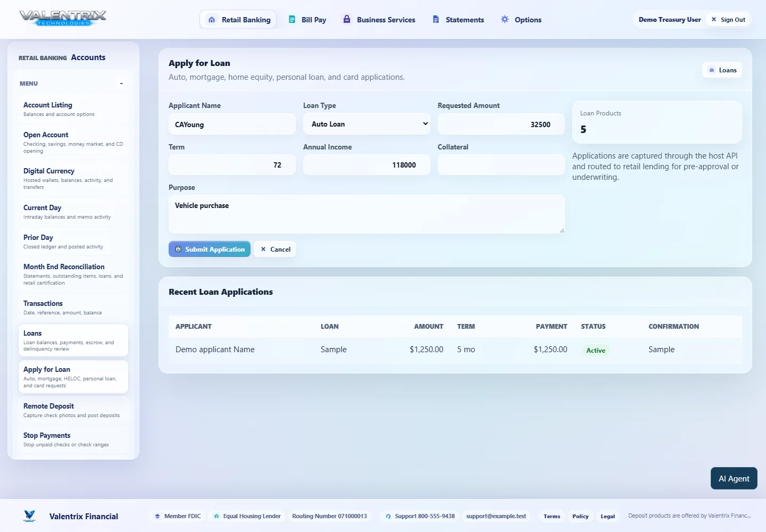Click the Retail Banking home icon

point(212,20)
